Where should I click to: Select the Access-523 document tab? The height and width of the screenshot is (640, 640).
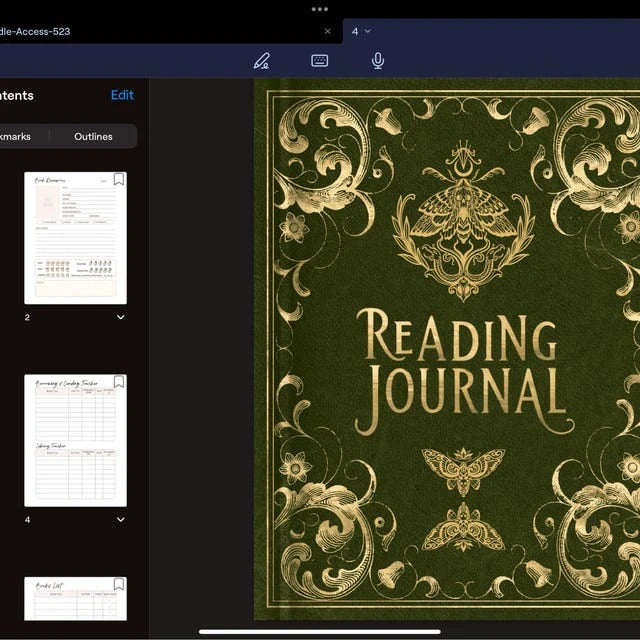coord(163,31)
